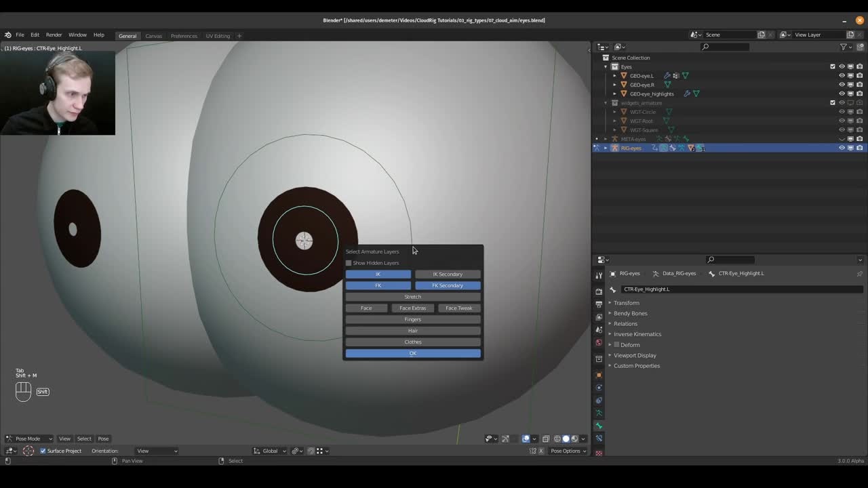Expand the Inverse Kinematics panel
The height and width of the screenshot is (488, 868).
point(637,334)
